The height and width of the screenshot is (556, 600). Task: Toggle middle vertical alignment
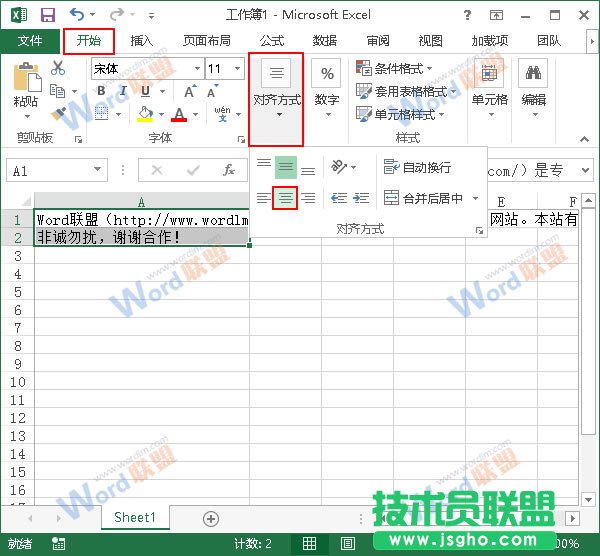(x=285, y=167)
